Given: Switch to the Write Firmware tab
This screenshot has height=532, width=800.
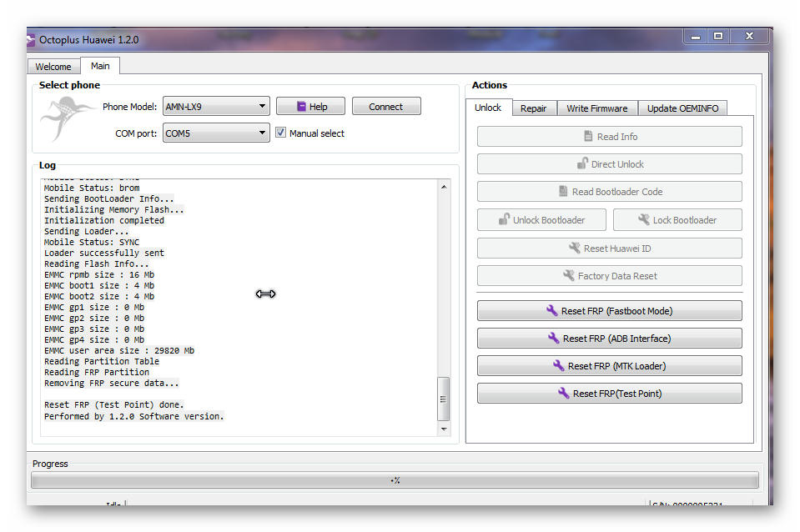Looking at the screenshot, I should click(597, 108).
